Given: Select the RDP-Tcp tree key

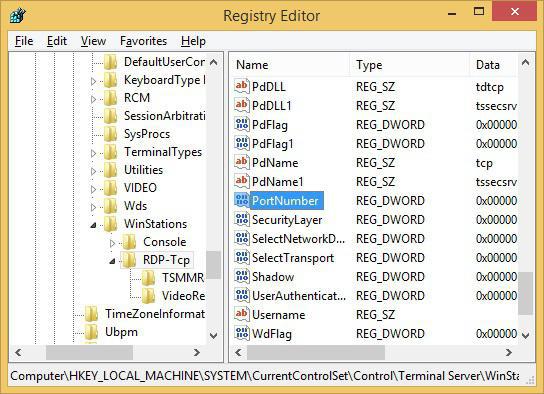Looking at the screenshot, I should point(167,260).
